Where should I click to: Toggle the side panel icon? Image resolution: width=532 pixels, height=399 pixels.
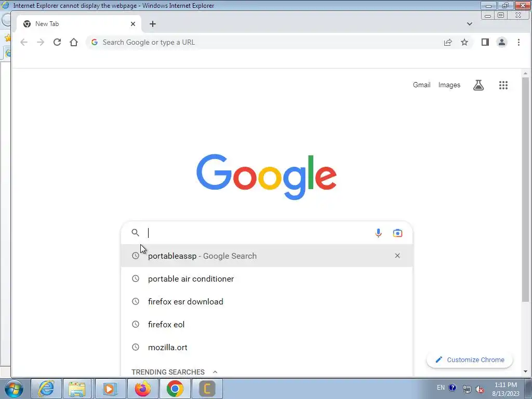(x=485, y=42)
